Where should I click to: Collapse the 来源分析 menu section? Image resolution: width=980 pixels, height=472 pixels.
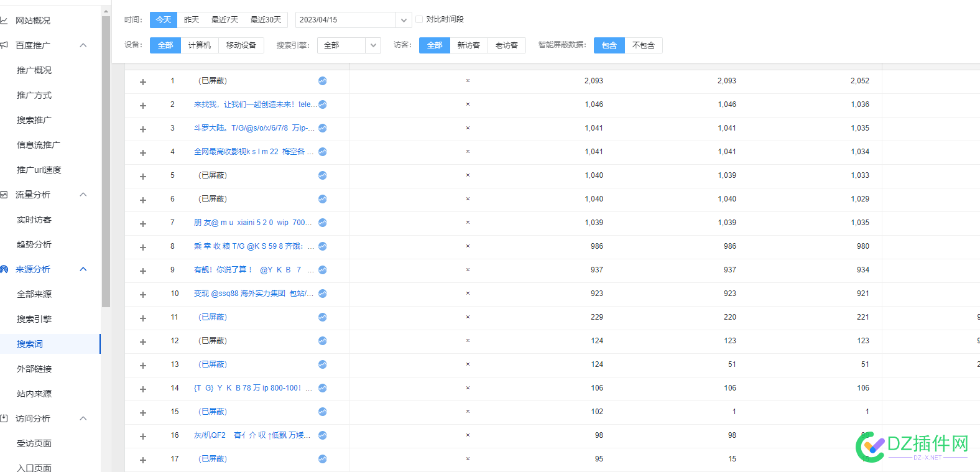[x=83, y=269]
